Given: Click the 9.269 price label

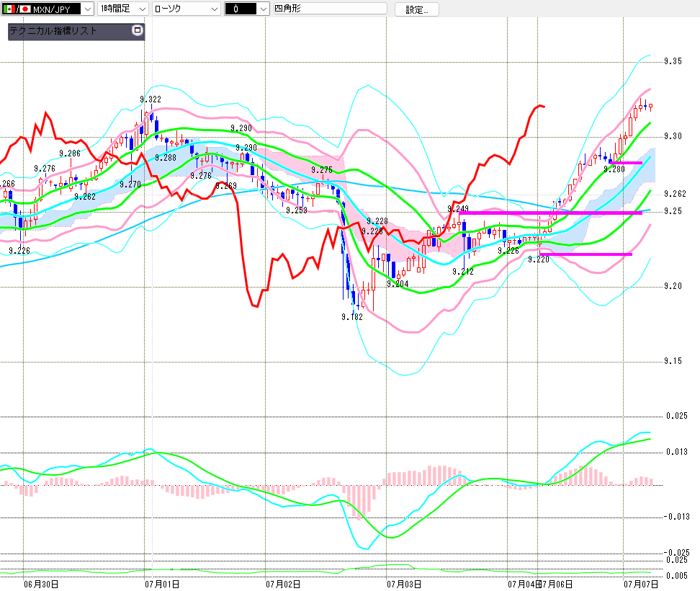Looking at the screenshot, I should click(226, 186).
